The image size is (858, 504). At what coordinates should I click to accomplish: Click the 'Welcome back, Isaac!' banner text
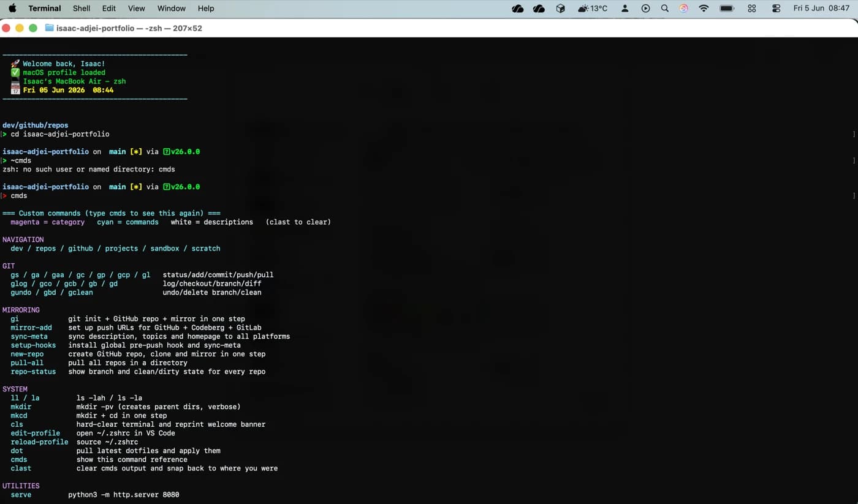[x=64, y=64]
